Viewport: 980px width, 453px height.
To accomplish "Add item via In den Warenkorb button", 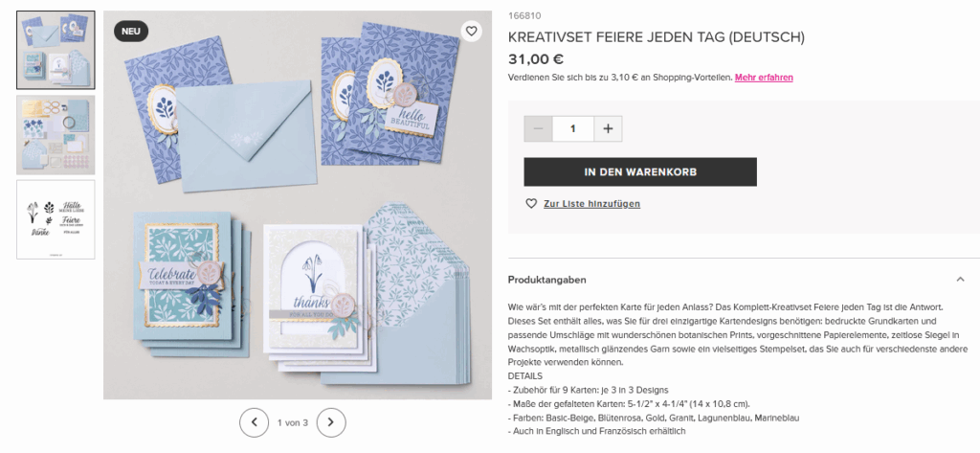I will [x=640, y=172].
